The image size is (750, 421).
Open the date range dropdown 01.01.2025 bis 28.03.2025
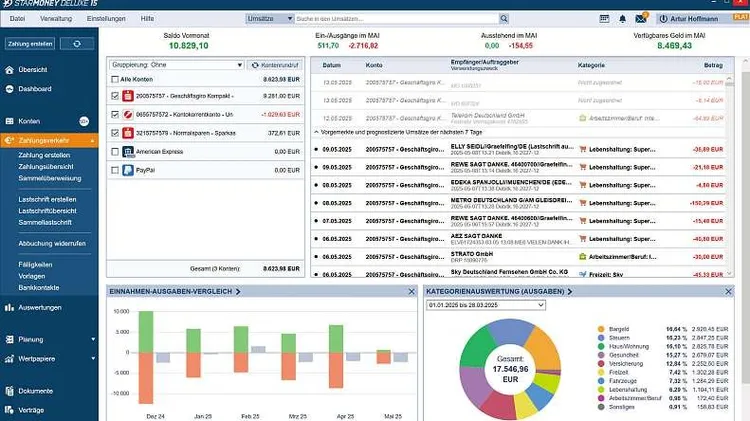[486, 305]
